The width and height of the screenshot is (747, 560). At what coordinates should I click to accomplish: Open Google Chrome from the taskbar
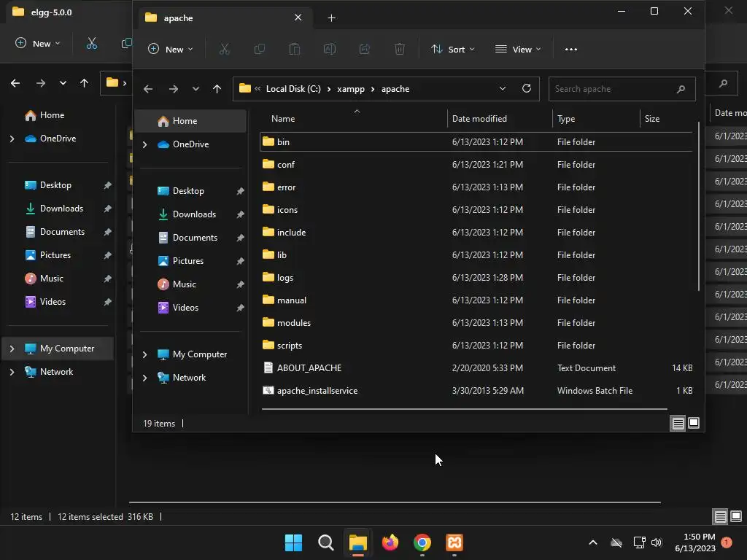tap(422, 542)
